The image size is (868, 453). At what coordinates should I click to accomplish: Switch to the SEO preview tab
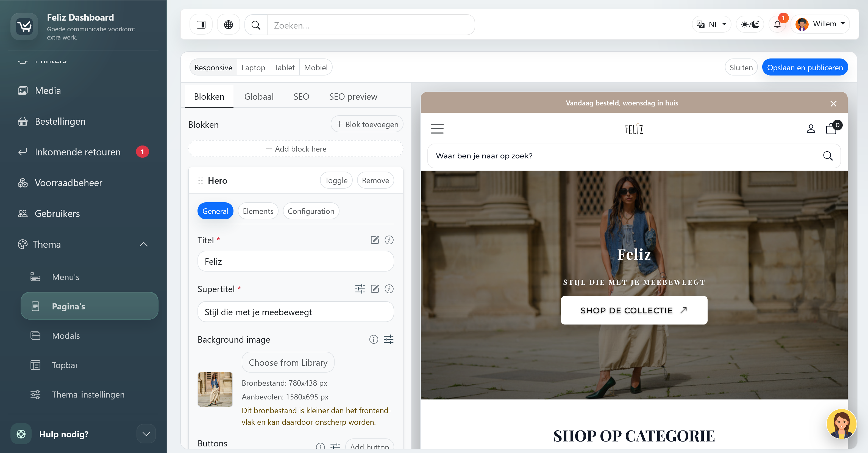click(353, 96)
